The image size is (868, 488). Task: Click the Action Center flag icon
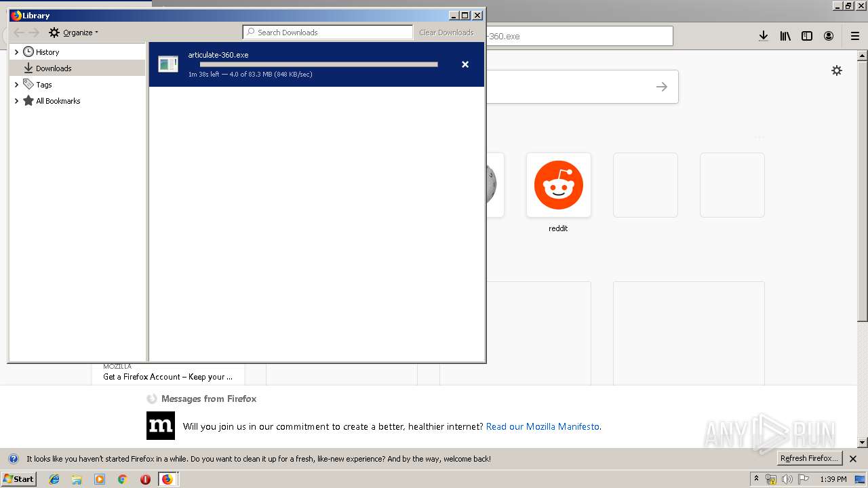pos(804,479)
